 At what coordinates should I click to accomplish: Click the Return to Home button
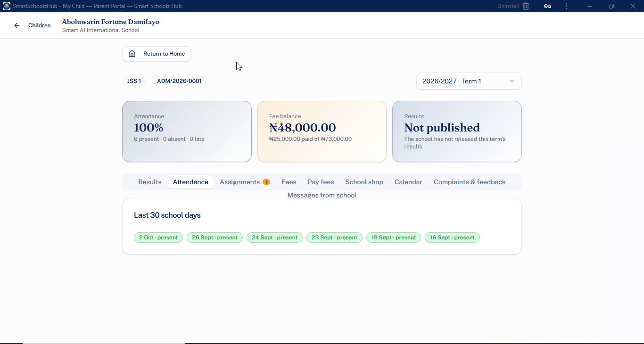(x=157, y=54)
